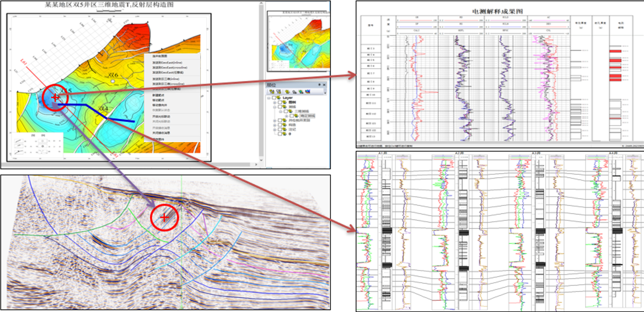Click the map's vertical scrollbar down arrow

(261, 160)
